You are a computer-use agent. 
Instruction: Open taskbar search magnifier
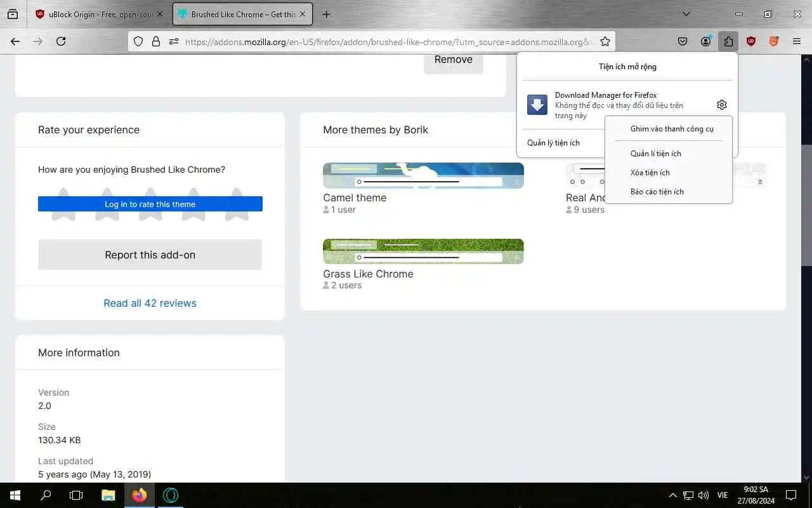[x=46, y=495]
